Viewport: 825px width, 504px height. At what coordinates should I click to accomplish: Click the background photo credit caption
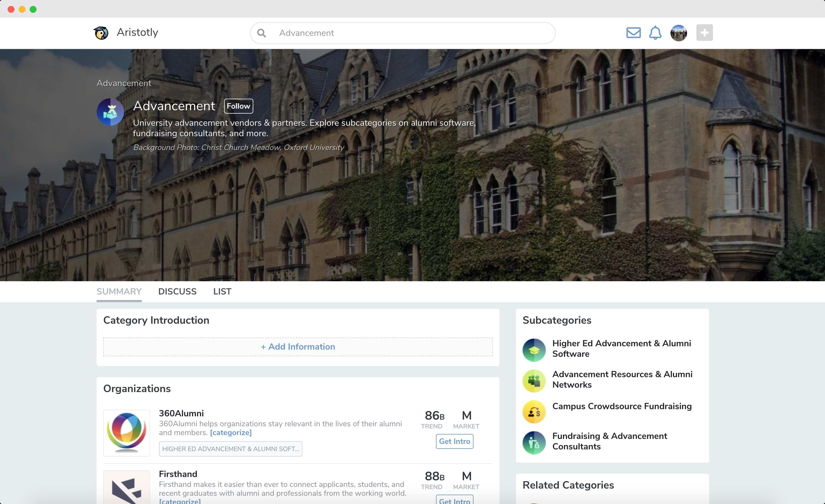[x=238, y=147]
